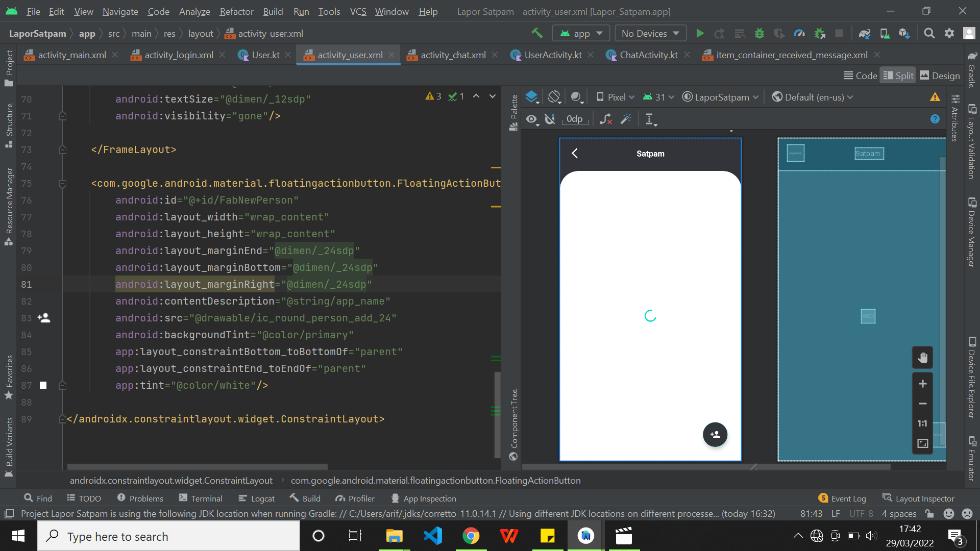Click the Clear All Constraints icon

coord(606,119)
